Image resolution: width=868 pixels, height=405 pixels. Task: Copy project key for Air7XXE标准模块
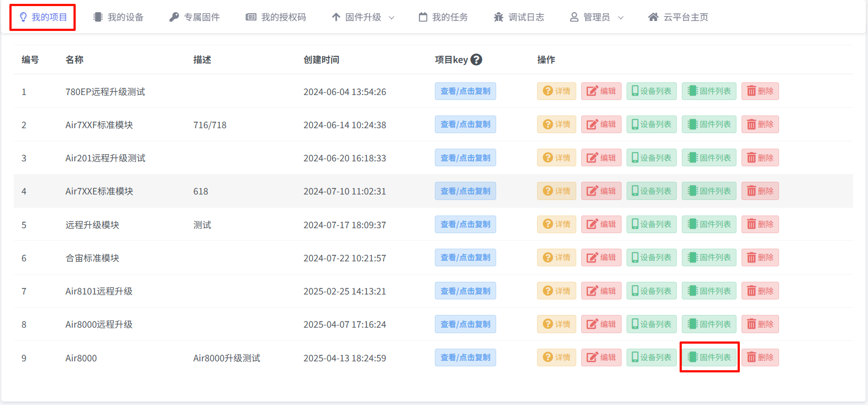click(465, 191)
